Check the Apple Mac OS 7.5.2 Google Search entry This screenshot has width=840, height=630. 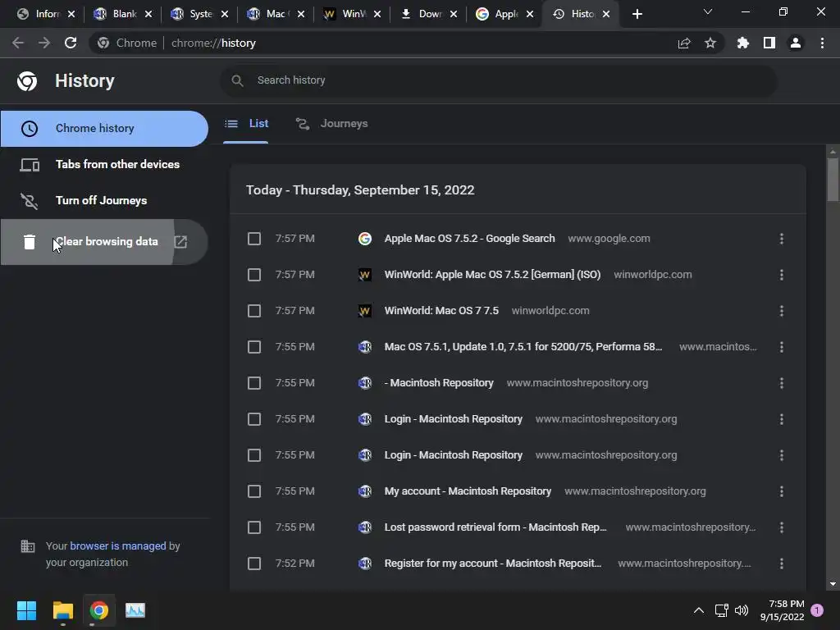click(x=254, y=239)
